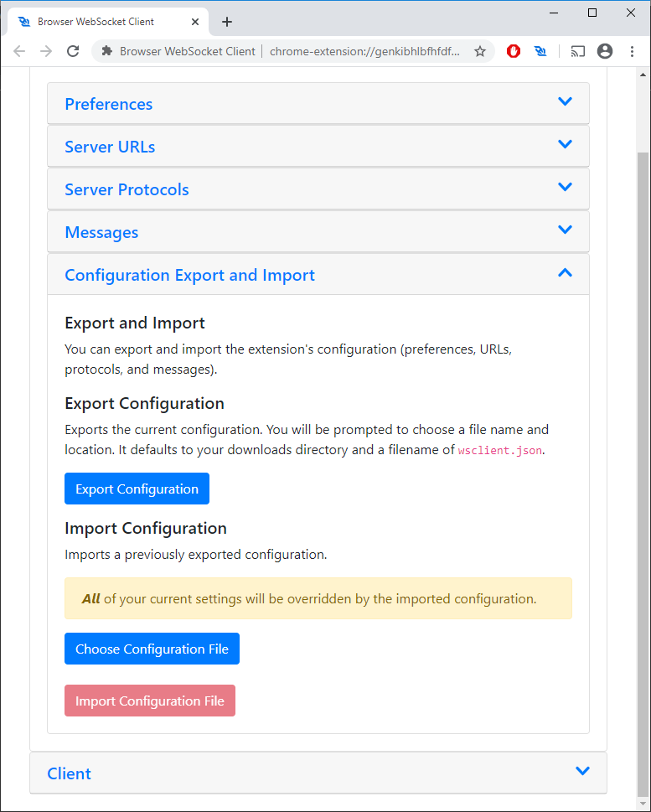The height and width of the screenshot is (812, 651).
Task: Maximize the browser window
Action: coord(592,13)
